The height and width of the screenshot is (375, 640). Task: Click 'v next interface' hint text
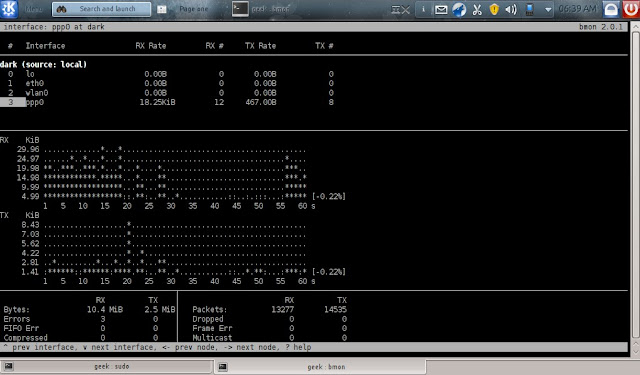118,347
